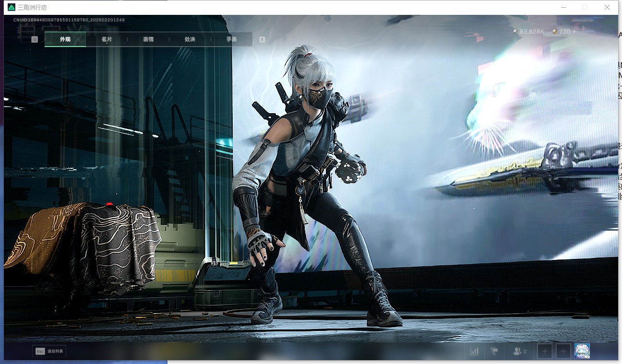Switch to the 名片 tab
This screenshot has width=622, height=364.
tap(107, 39)
